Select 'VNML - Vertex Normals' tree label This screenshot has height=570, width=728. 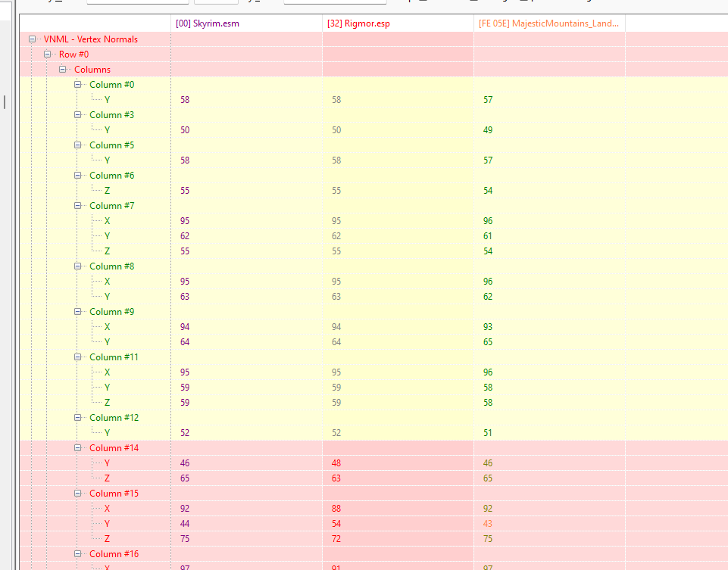pos(91,39)
